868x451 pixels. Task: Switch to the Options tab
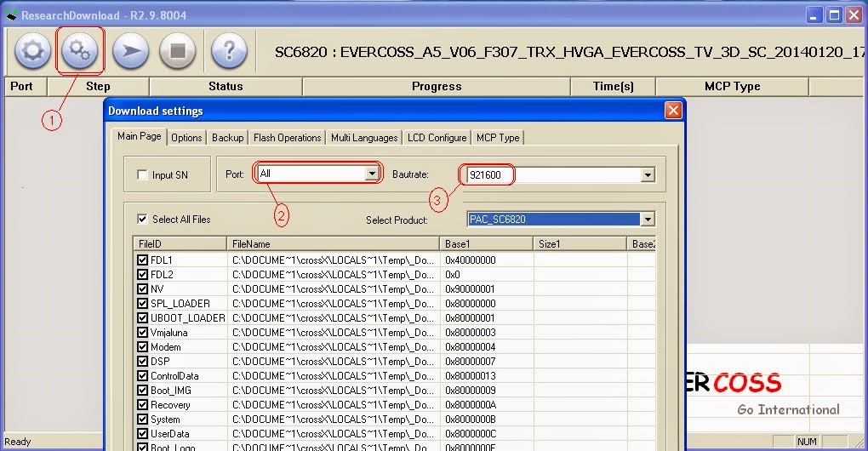point(186,138)
